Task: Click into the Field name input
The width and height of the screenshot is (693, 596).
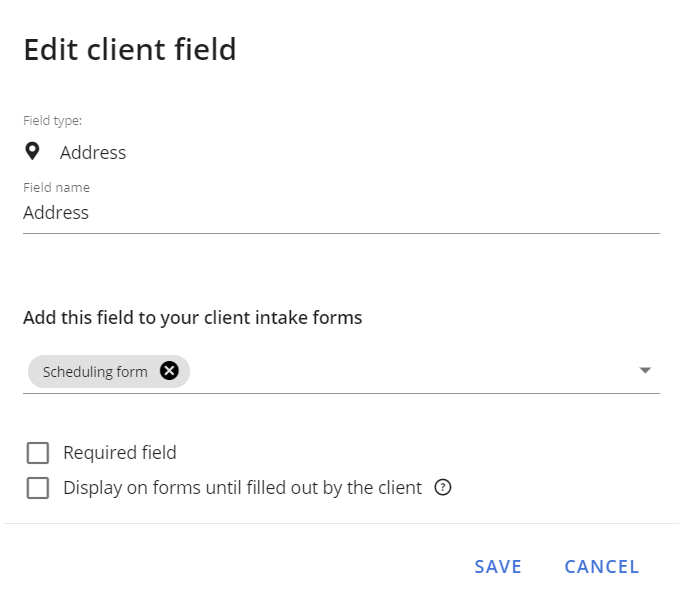Action: pos(341,213)
